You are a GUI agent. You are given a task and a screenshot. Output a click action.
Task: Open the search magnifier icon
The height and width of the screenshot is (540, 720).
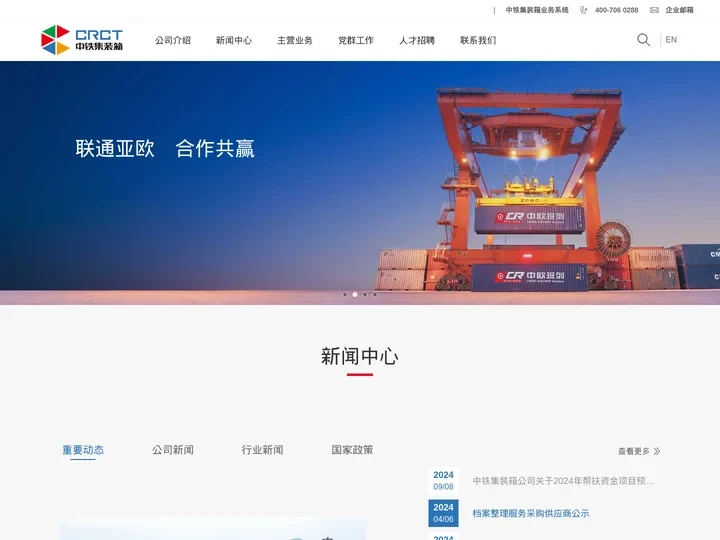click(643, 40)
